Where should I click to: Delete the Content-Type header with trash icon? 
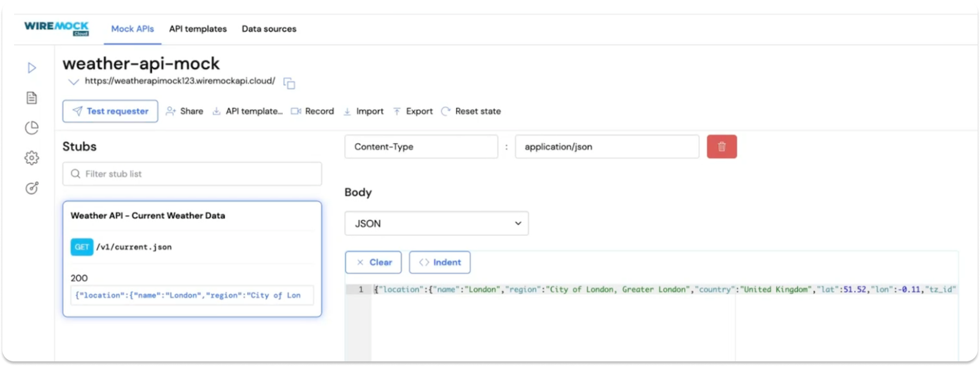click(722, 147)
